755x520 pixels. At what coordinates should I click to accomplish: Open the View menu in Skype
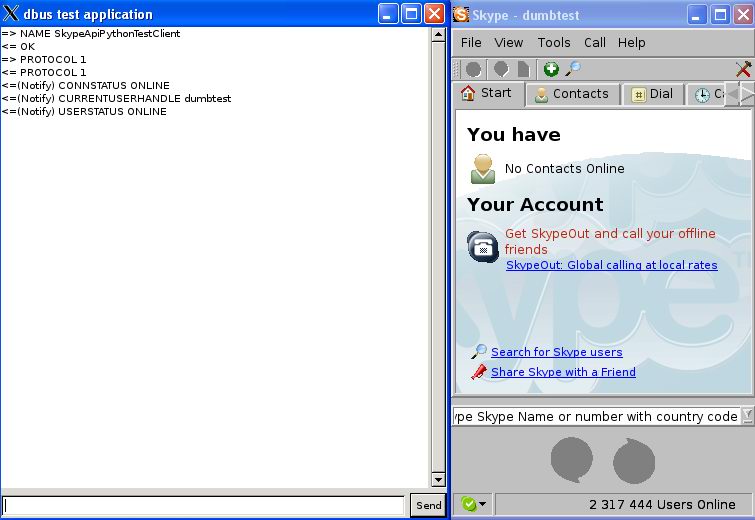(508, 43)
